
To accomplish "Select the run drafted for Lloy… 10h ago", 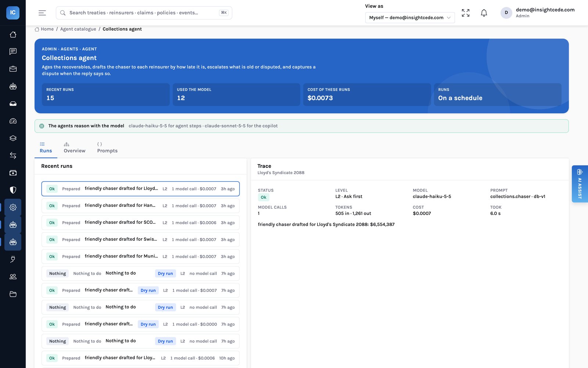I will click(140, 358).
